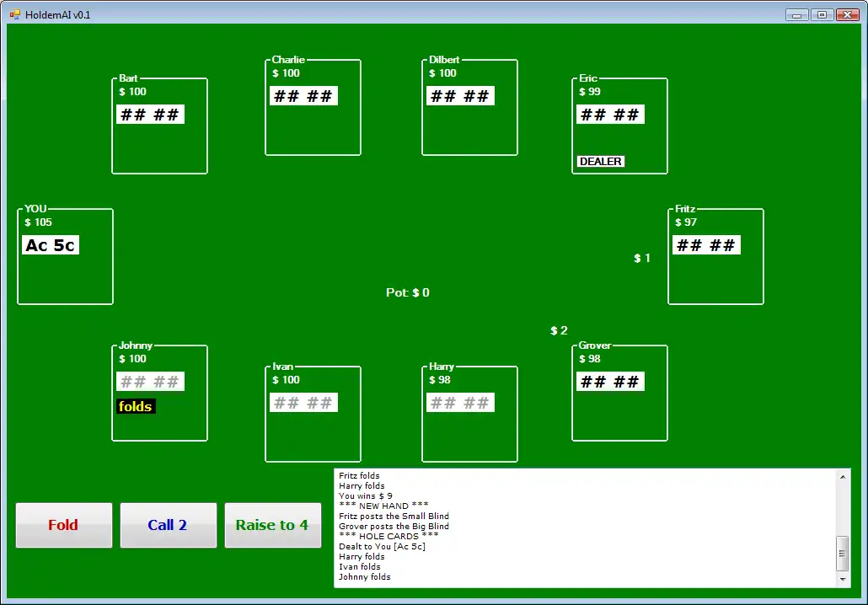This screenshot has width=868, height=605.
Task: Click the Ivan player name
Action: 282,367
